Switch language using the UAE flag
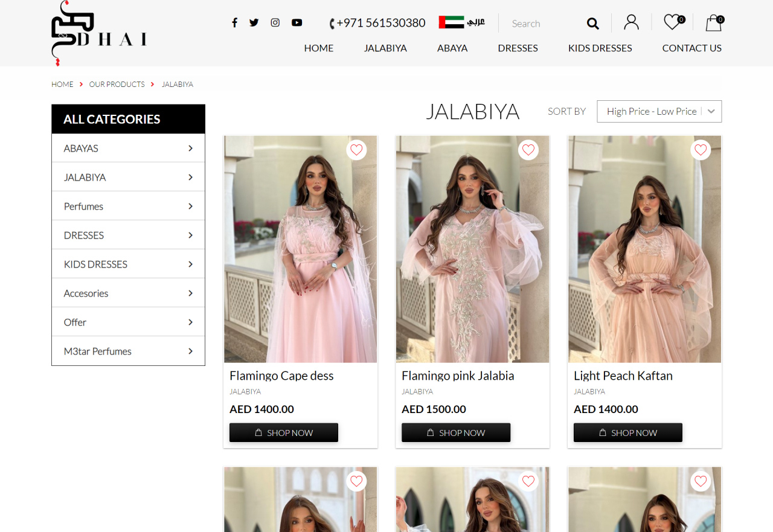The width and height of the screenshot is (773, 532). [x=451, y=22]
